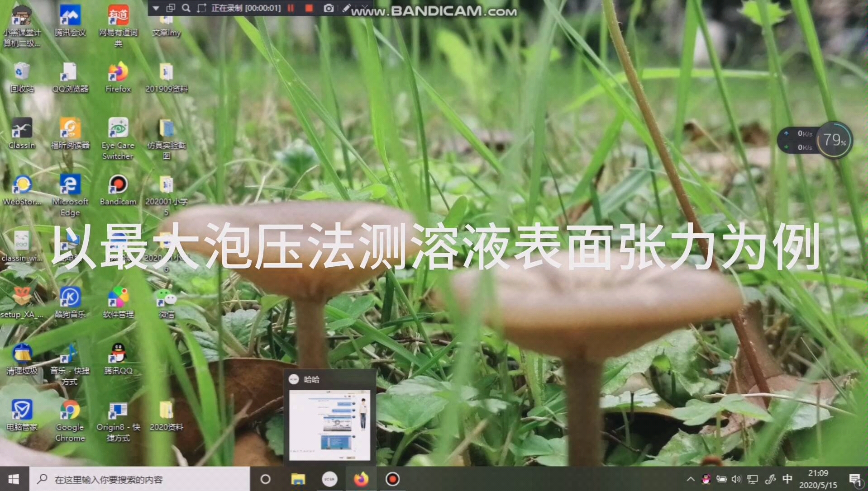
Task: Expand the Bandicam window selection menu
Action: (x=171, y=8)
